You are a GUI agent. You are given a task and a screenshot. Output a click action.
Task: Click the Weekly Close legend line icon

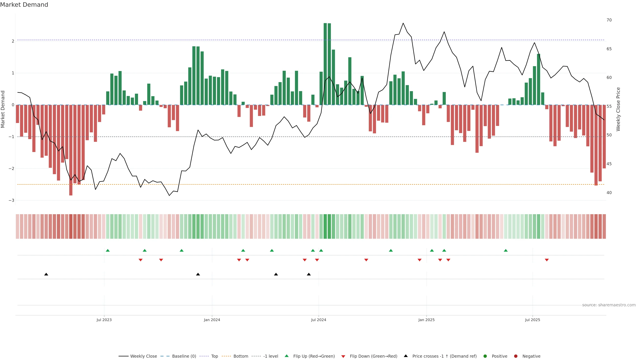point(123,356)
